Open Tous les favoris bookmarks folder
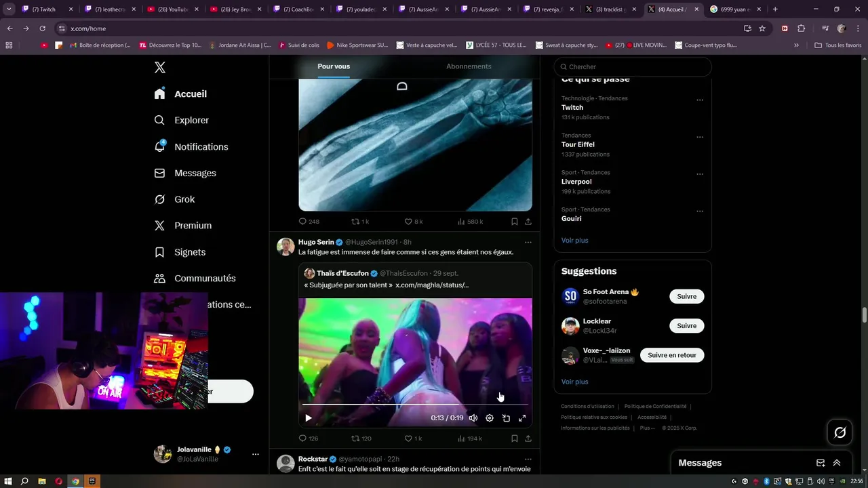 (x=837, y=45)
